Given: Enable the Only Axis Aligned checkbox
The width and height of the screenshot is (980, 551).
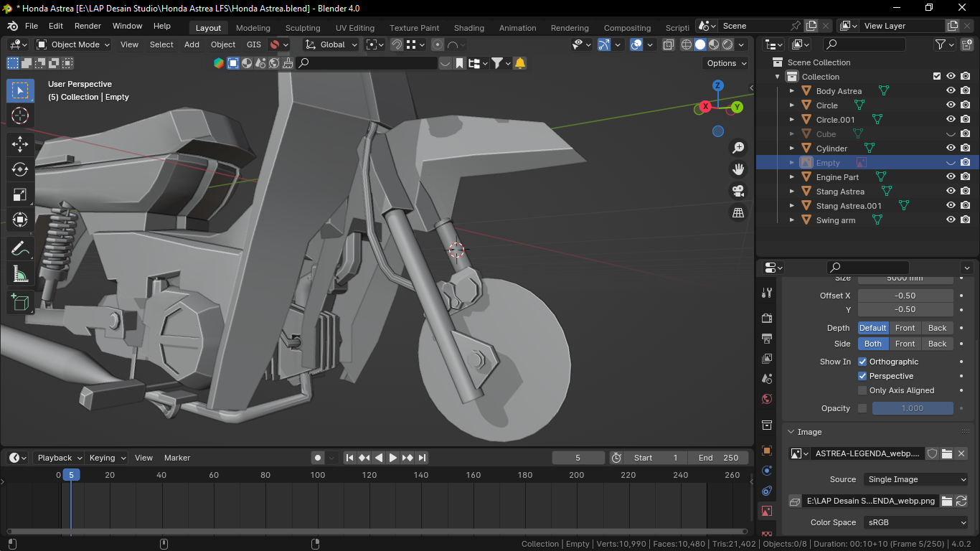Looking at the screenshot, I should pos(862,390).
